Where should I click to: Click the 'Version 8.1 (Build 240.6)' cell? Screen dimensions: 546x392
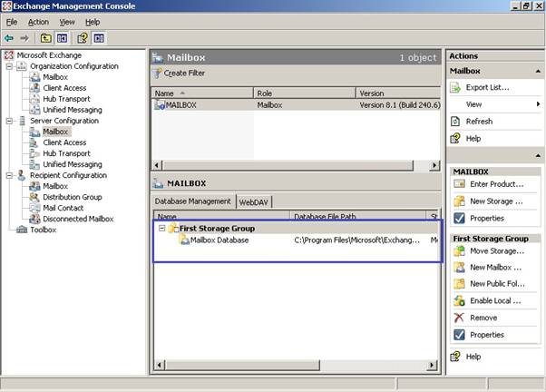point(400,105)
